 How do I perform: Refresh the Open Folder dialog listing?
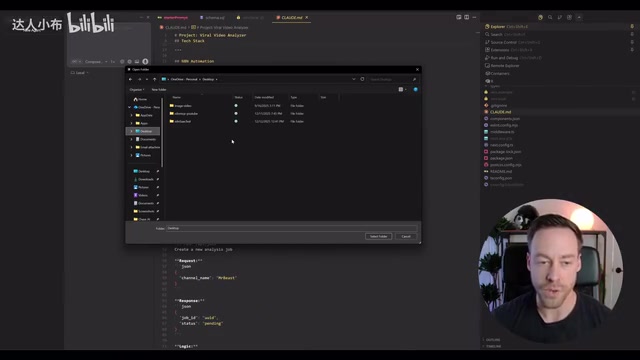(x=362, y=79)
